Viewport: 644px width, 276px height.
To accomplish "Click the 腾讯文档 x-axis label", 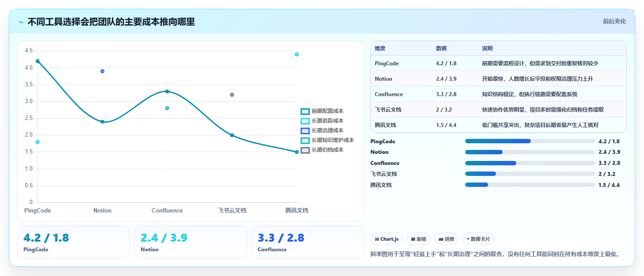I will coord(296,210).
